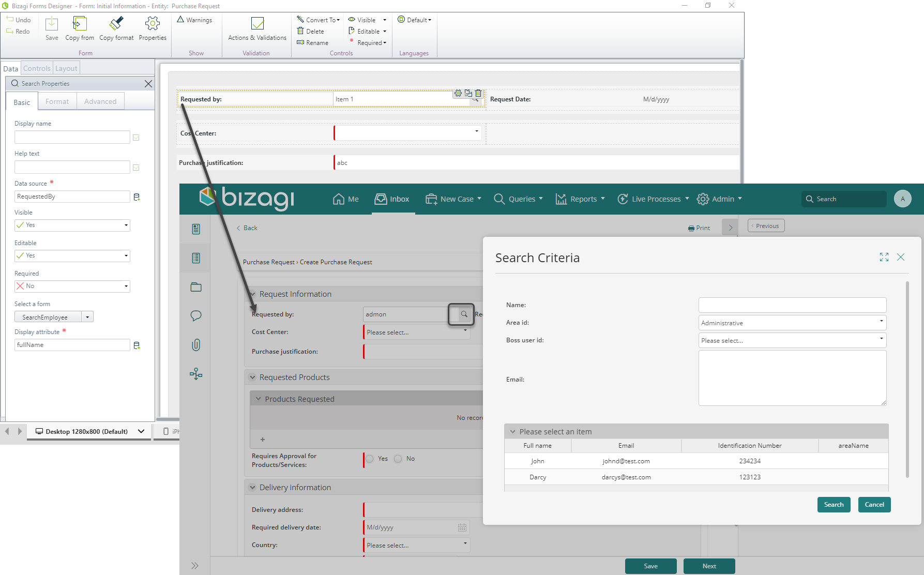Switch to Controls tab
This screenshot has height=575, width=924.
pyautogui.click(x=37, y=68)
